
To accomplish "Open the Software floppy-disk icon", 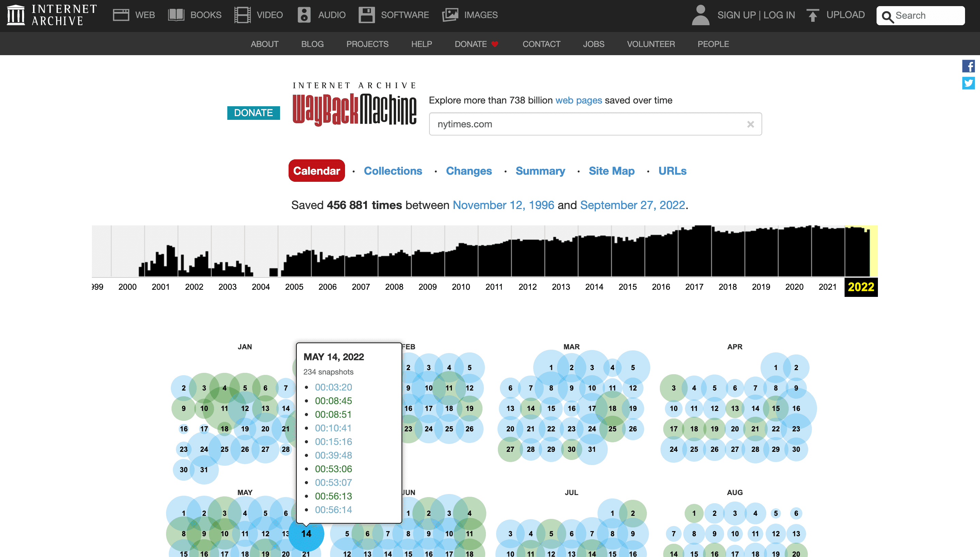I will [366, 15].
